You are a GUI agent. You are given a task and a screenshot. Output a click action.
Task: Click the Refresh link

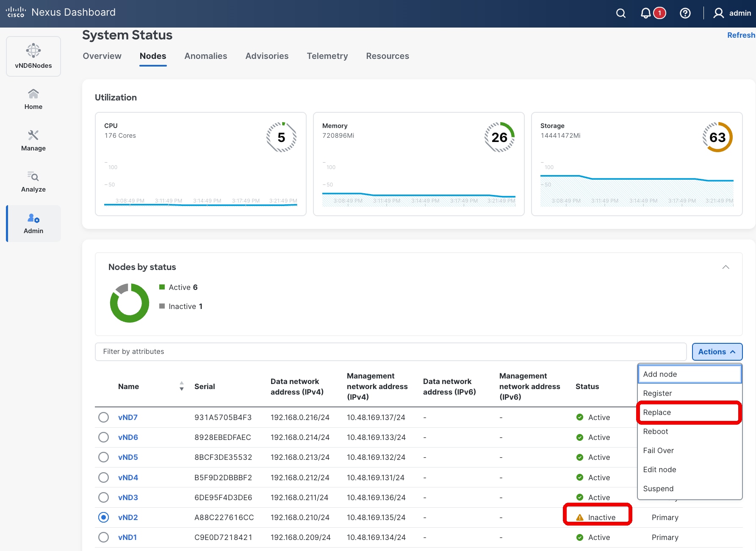(741, 35)
